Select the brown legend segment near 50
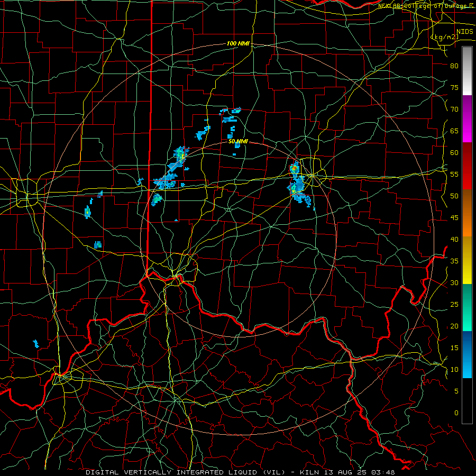 coord(467,200)
